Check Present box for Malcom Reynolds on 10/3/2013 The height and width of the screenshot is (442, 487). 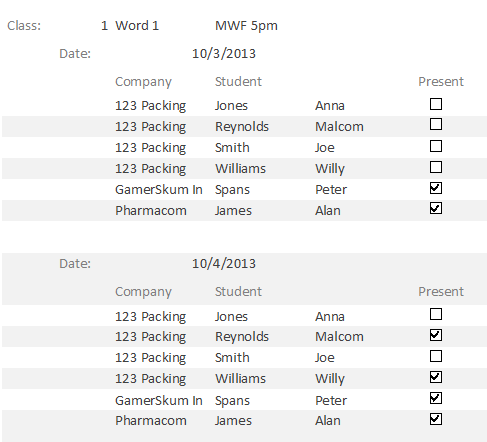coord(436,124)
